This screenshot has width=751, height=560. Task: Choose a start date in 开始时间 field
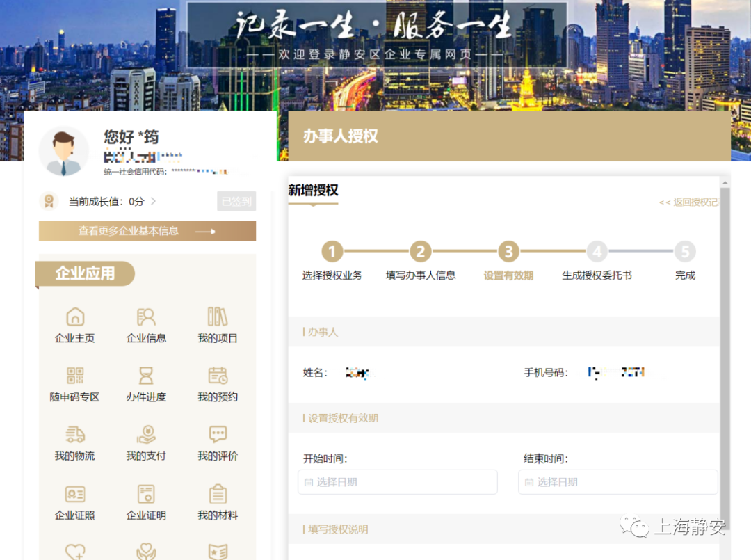pos(398,482)
